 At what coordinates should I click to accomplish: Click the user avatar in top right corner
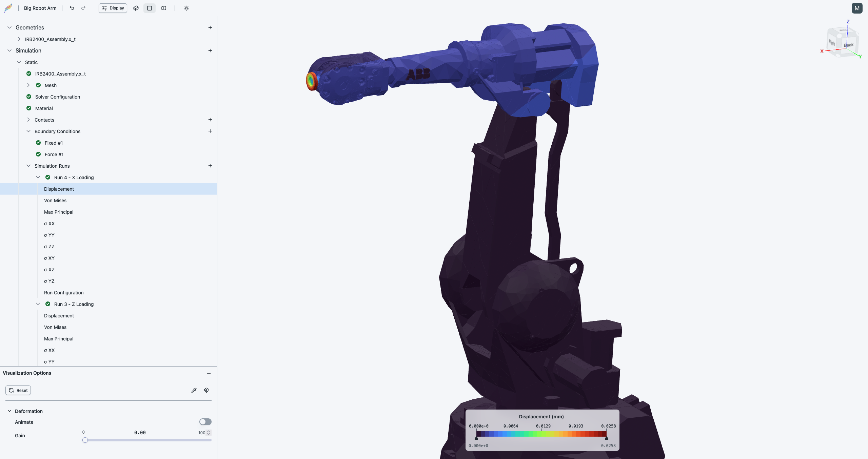tap(857, 8)
